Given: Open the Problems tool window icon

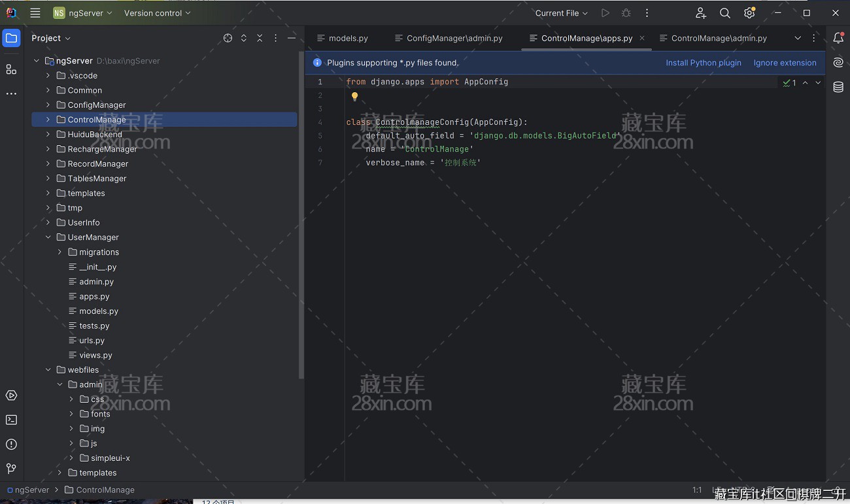Looking at the screenshot, I should (x=11, y=445).
